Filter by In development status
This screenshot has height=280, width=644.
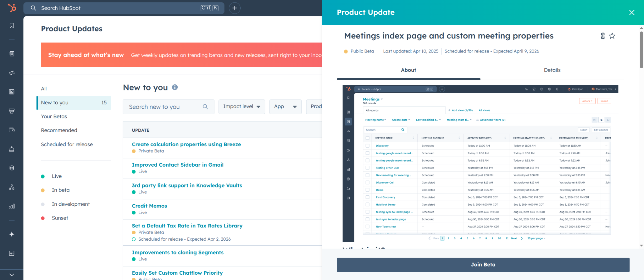71,204
